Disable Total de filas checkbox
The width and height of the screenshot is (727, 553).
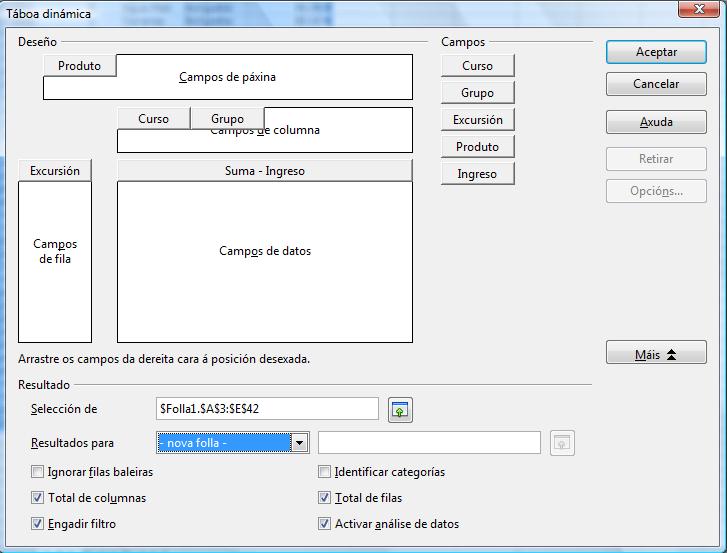pyautogui.click(x=324, y=498)
